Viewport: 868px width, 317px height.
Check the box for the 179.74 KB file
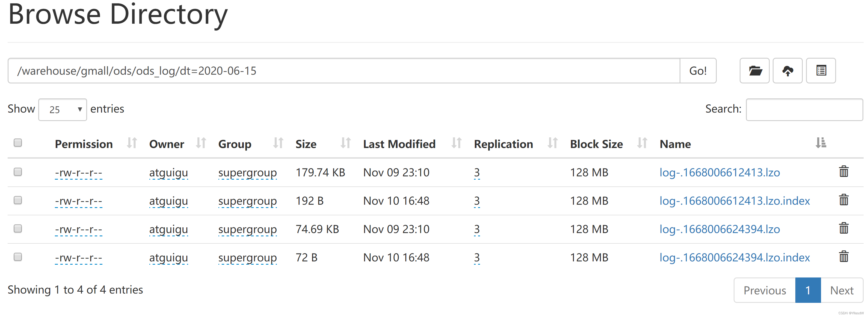[18, 172]
